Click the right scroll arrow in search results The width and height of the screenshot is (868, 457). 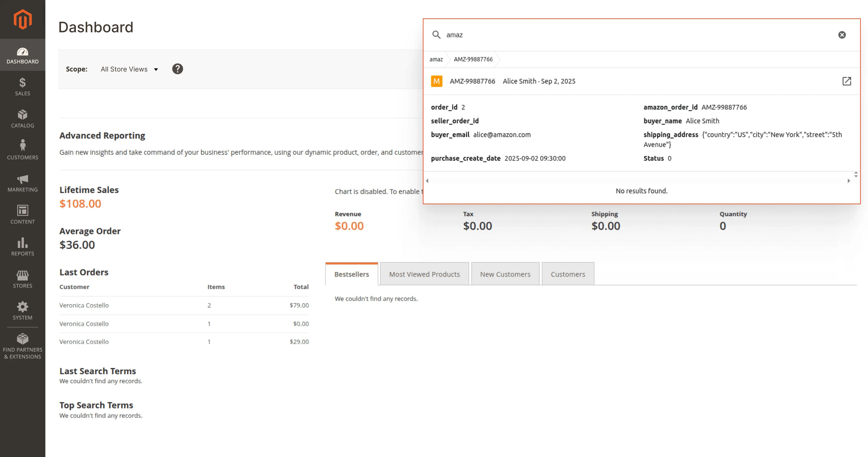(x=849, y=181)
